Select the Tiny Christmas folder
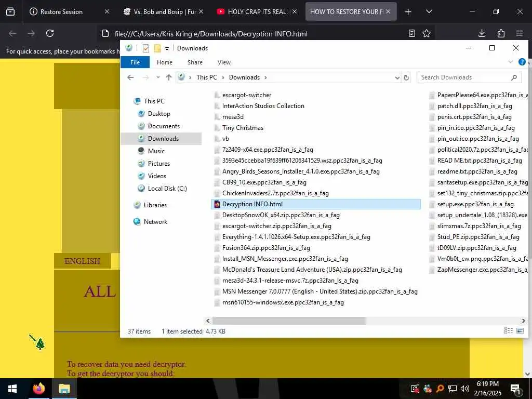Viewport: 532px width, 399px height. click(x=243, y=128)
